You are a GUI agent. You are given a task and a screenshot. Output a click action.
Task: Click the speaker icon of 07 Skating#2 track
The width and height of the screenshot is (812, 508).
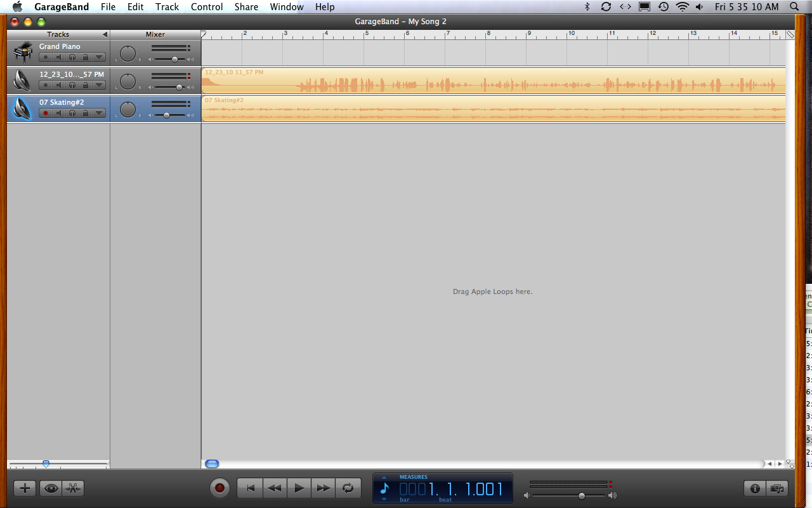point(22,109)
